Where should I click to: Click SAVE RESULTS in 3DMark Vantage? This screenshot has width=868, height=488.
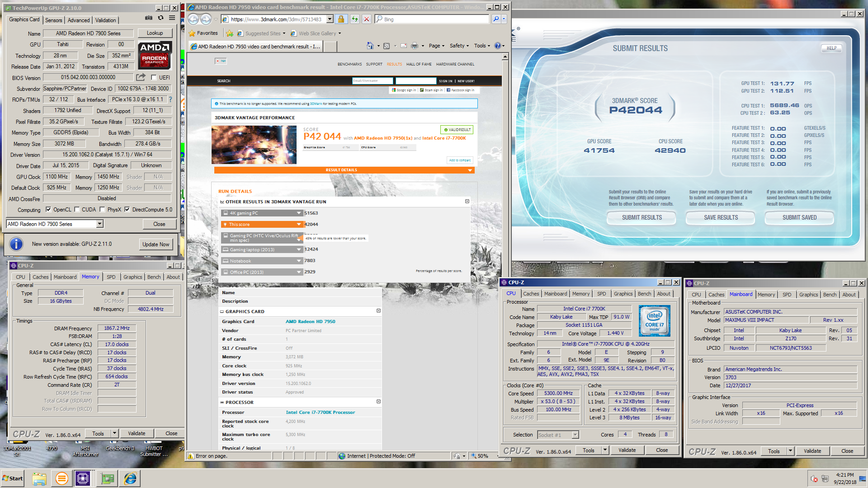tap(721, 217)
